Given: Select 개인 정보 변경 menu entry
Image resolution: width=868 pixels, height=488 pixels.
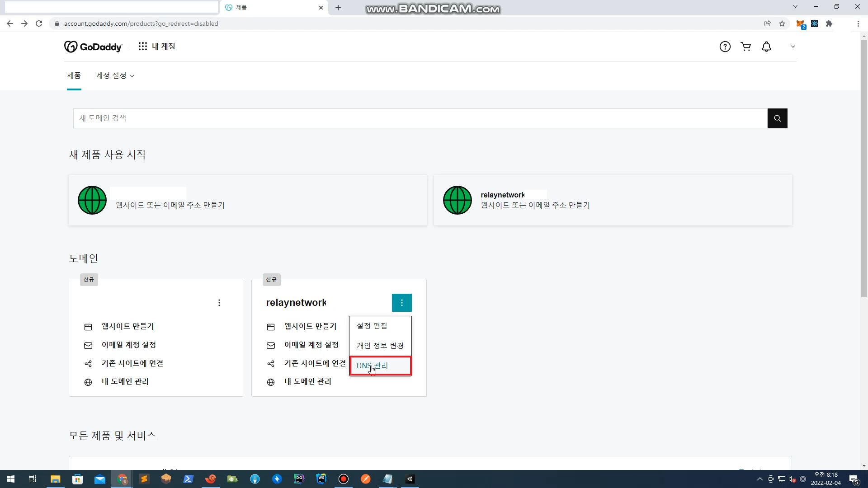Looking at the screenshot, I should [380, 346].
